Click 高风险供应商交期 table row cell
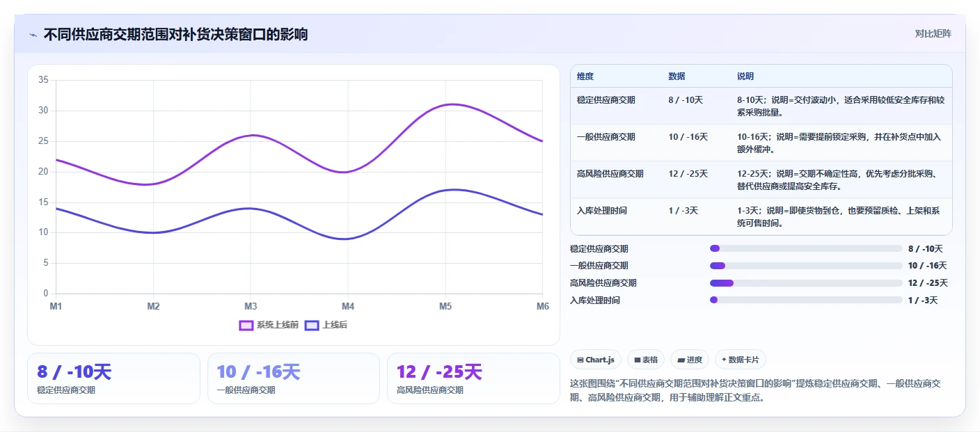Viewport: 980px width, 432px height. 610,174
